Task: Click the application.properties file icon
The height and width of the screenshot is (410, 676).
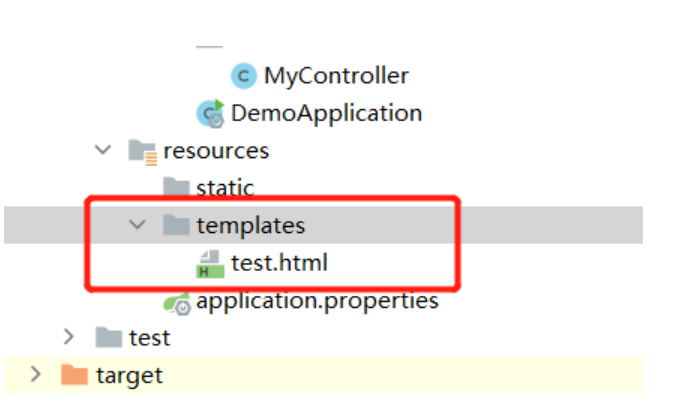Action: pos(177,301)
